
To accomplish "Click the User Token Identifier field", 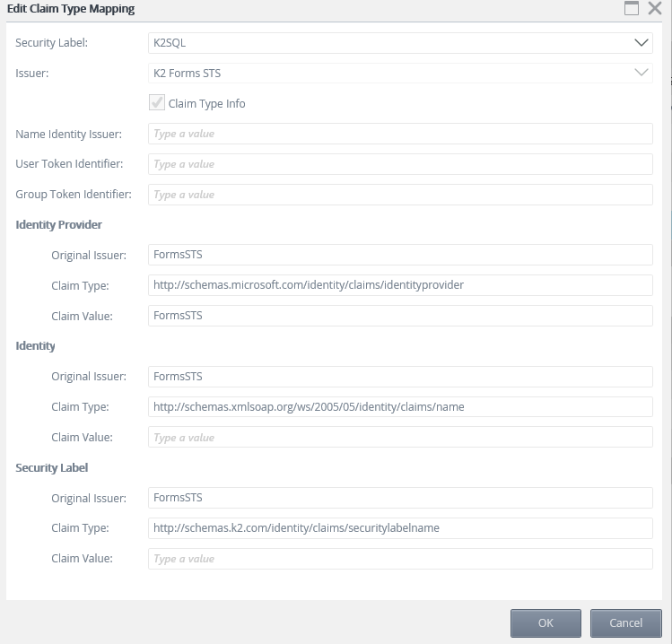I will click(400, 164).
